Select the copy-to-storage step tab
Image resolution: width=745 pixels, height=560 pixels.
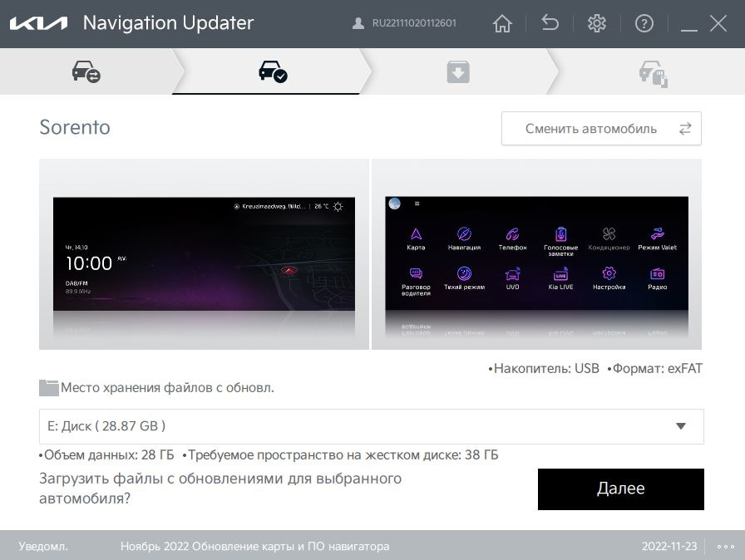(x=653, y=73)
